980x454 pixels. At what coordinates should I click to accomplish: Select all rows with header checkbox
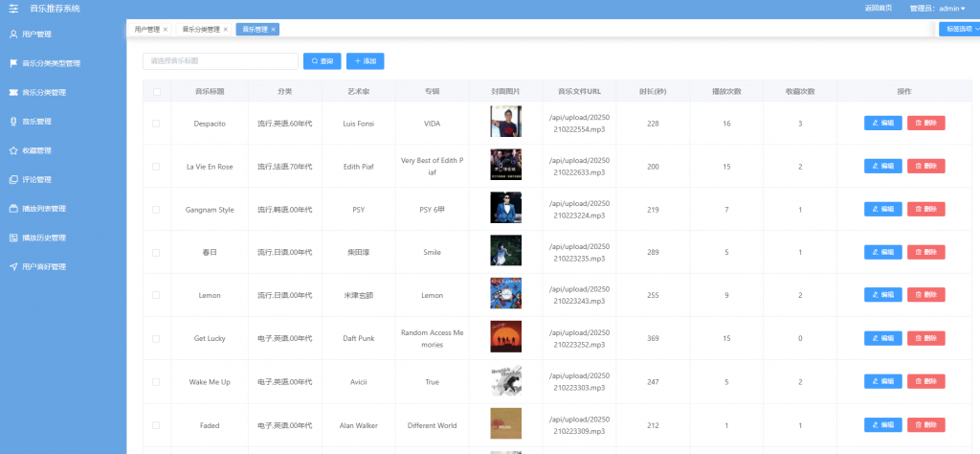(x=157, y=91)
